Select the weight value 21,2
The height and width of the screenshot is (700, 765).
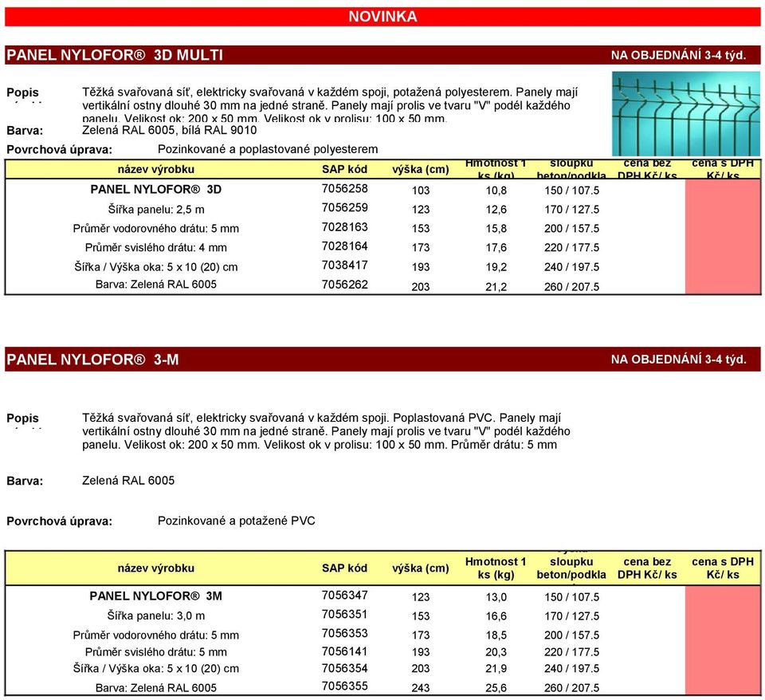496,286
